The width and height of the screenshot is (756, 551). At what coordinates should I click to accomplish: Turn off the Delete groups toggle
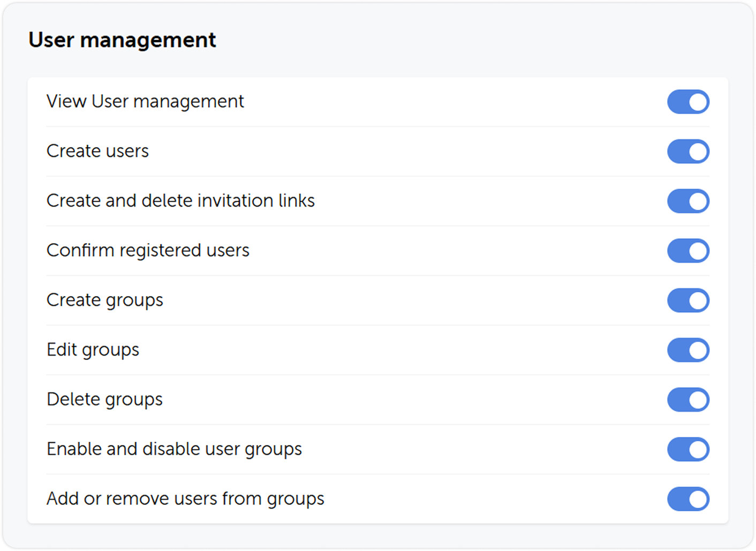click(689, 399)
